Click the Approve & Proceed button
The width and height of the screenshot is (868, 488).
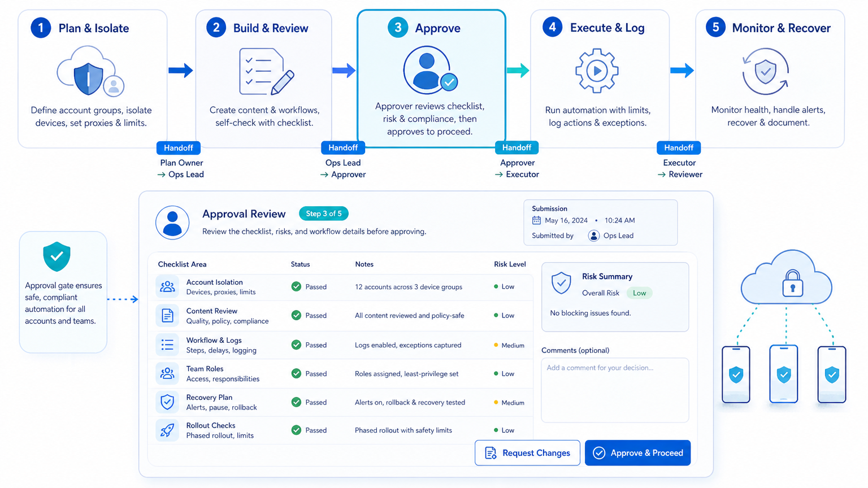click(637, 453)
